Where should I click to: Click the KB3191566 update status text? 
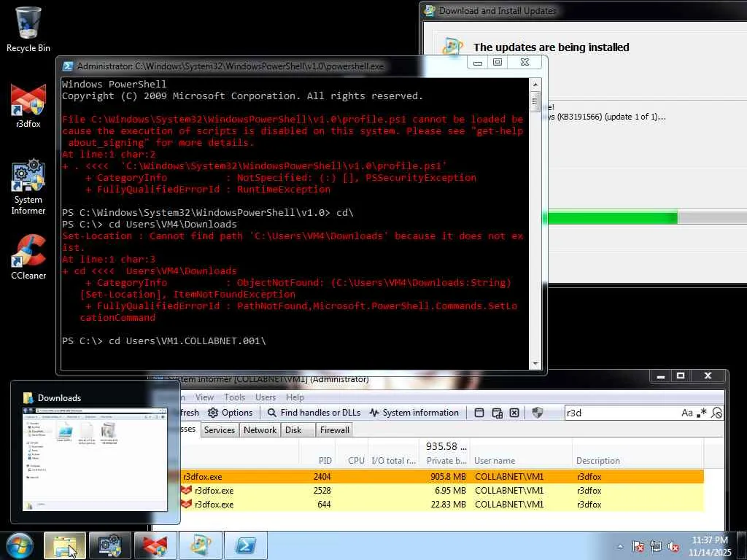(606, 117)
